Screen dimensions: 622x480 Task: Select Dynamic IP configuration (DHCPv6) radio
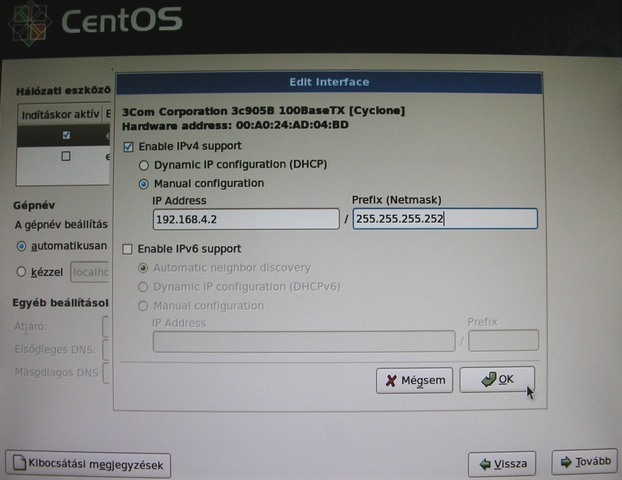[145, 287]
